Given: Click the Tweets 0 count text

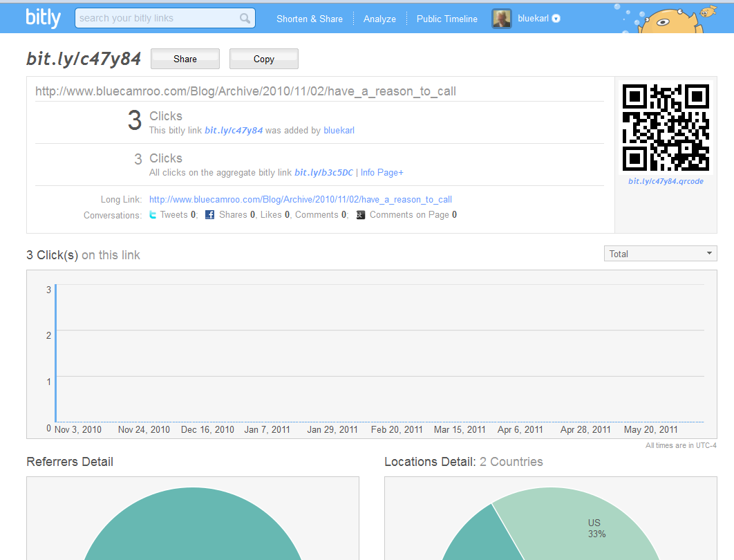Looking at the screenshot, I should click(x=178, y=214).
